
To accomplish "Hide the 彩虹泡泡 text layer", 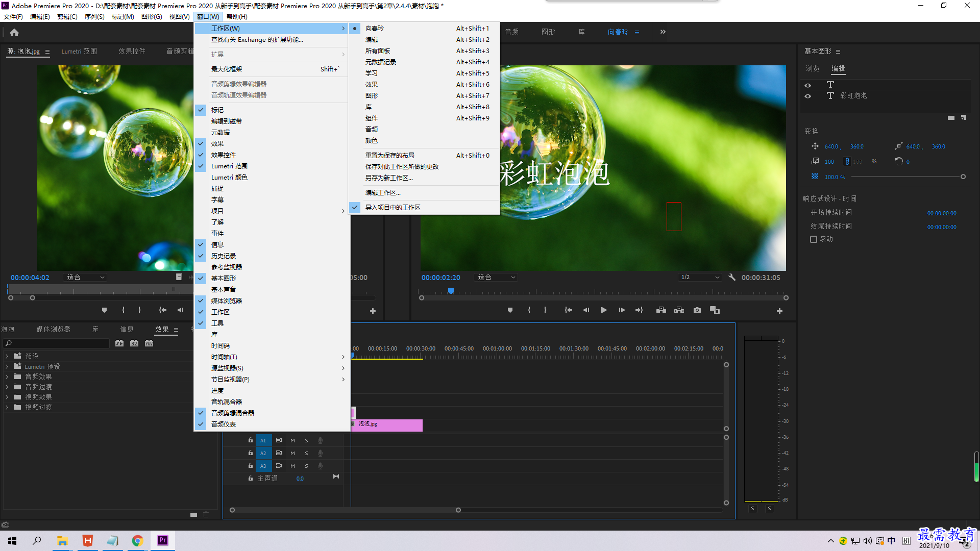I will coord(807,96).
